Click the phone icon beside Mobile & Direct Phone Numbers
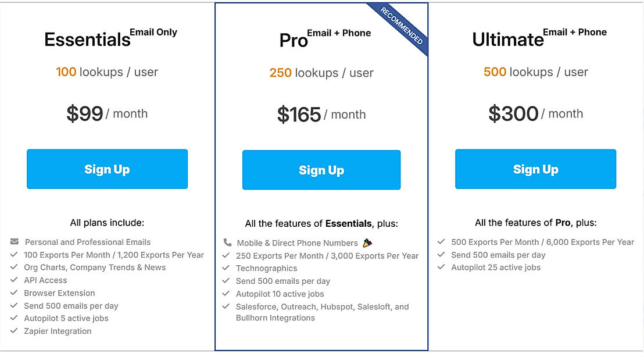The image size is (644, 353). [227, 243]
